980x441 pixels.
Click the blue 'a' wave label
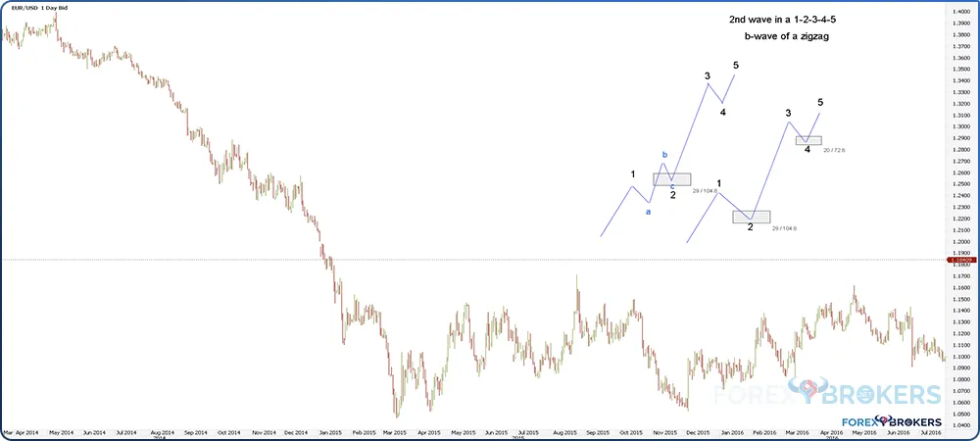point(647,210)
